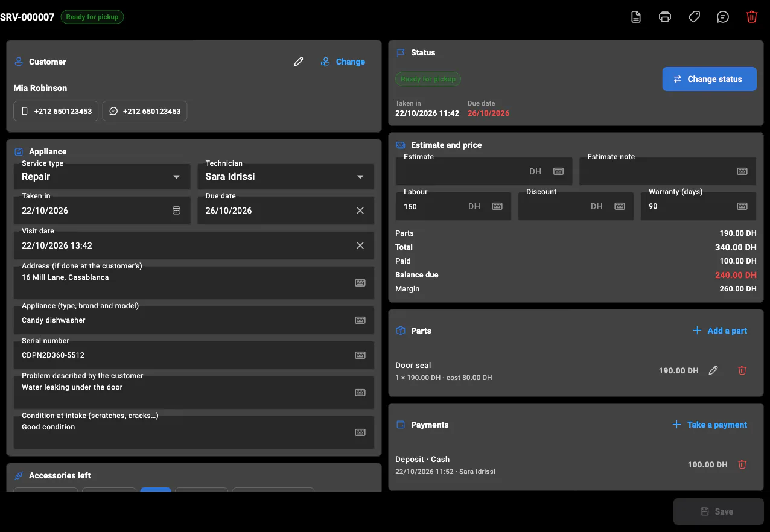Open the document icon in top toolbar

pos(636,17)
